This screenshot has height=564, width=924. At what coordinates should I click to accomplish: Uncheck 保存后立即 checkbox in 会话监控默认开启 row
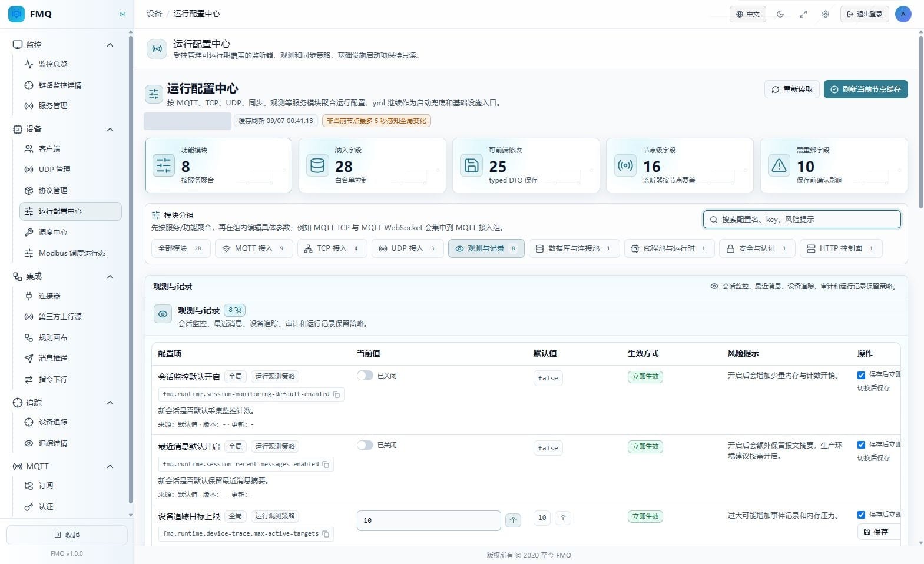pyautogui.click(x=861, y=375)
